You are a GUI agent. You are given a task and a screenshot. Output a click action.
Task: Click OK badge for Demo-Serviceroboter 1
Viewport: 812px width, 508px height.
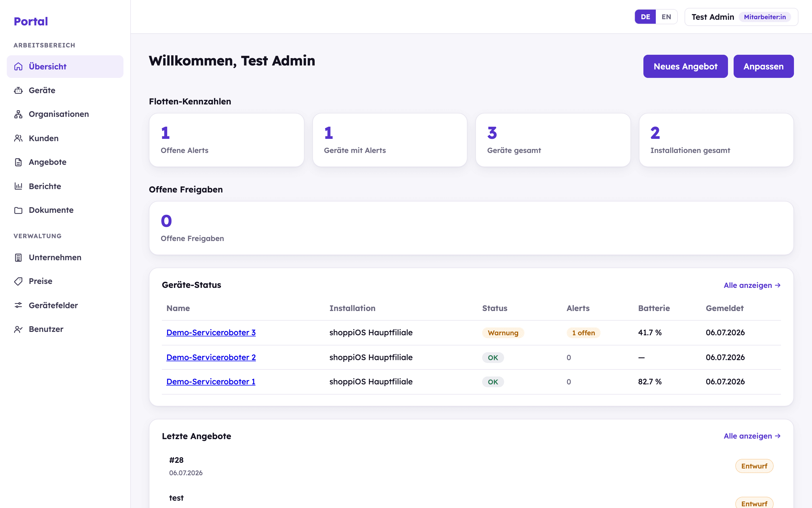pyautogui.click(x=493, y=382)
